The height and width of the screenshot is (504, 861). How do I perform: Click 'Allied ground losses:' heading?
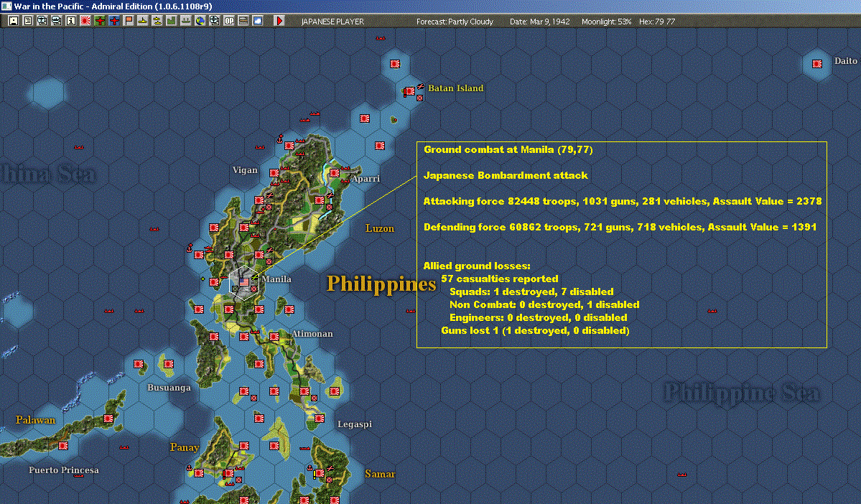click(x=477, y=266)
